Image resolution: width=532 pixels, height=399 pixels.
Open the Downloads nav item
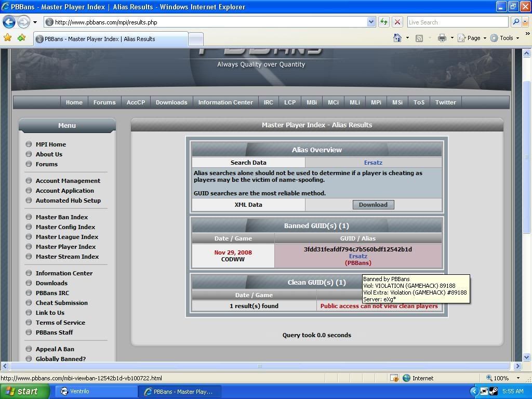tap(171, 102)
